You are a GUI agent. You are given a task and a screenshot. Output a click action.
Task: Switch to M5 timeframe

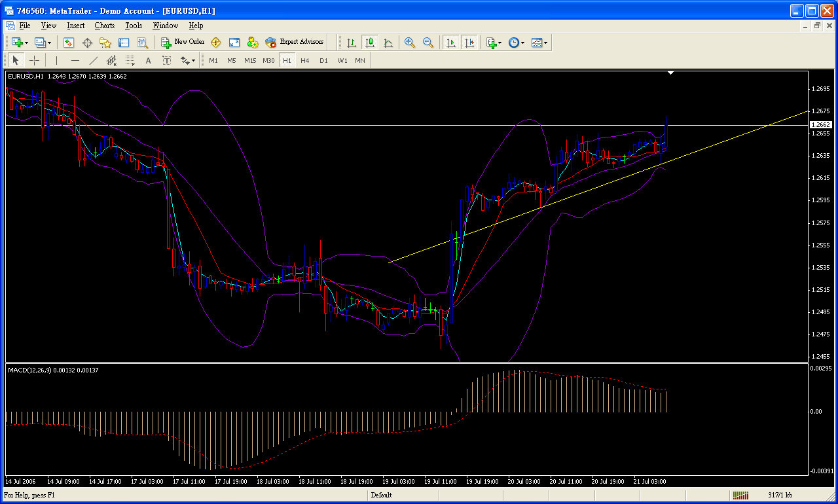tap(232, 60)
